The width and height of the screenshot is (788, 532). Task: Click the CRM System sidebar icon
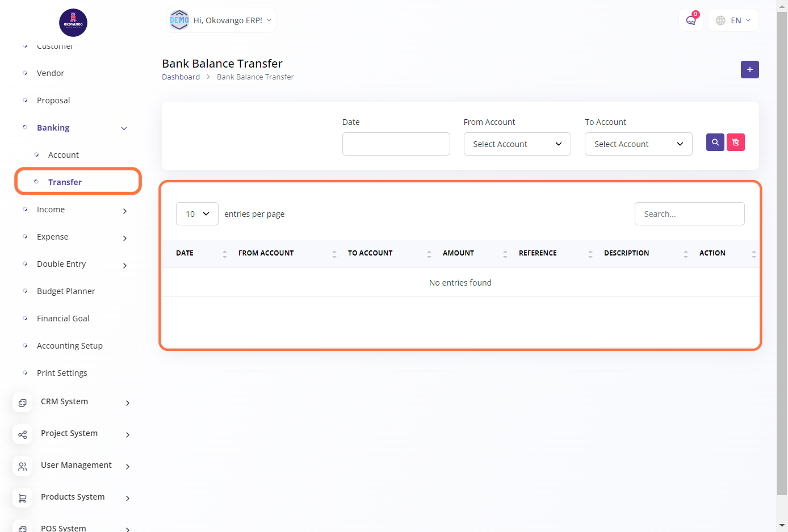pos(23,403)
